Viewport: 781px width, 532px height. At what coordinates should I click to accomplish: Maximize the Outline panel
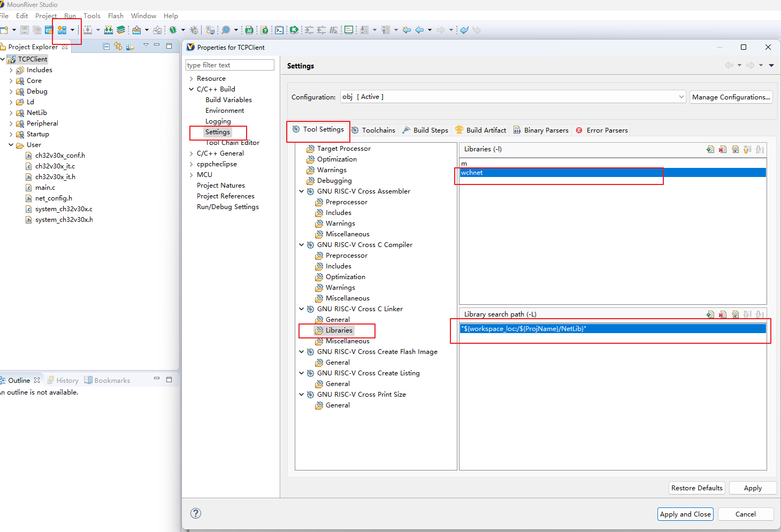click(x=169, y=380)
